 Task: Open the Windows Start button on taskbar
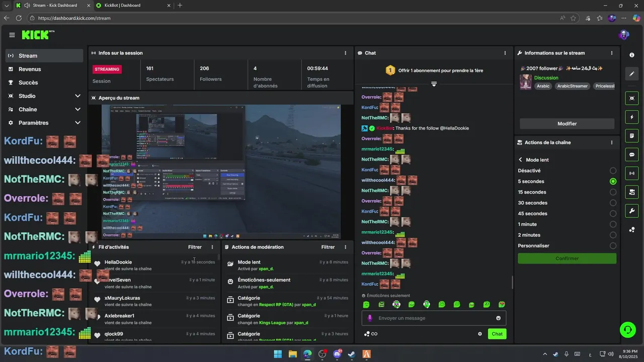pyautogui.click(x=278, y=354)
